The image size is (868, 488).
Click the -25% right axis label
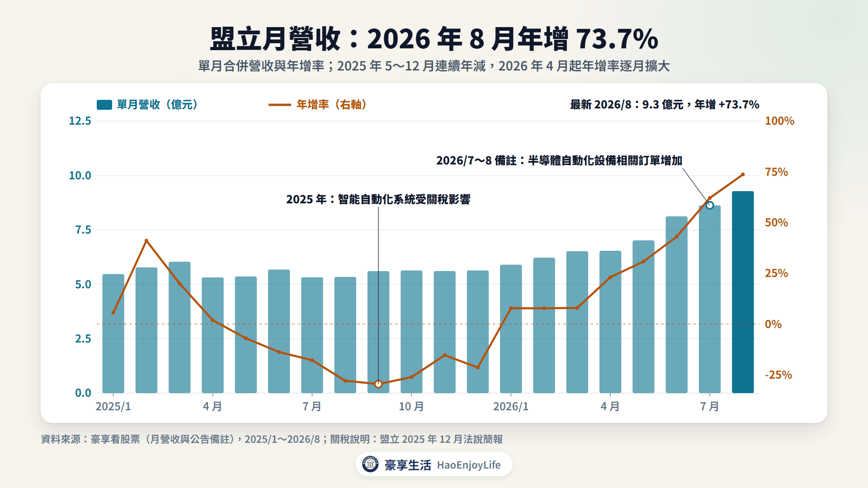coord(778,375)
